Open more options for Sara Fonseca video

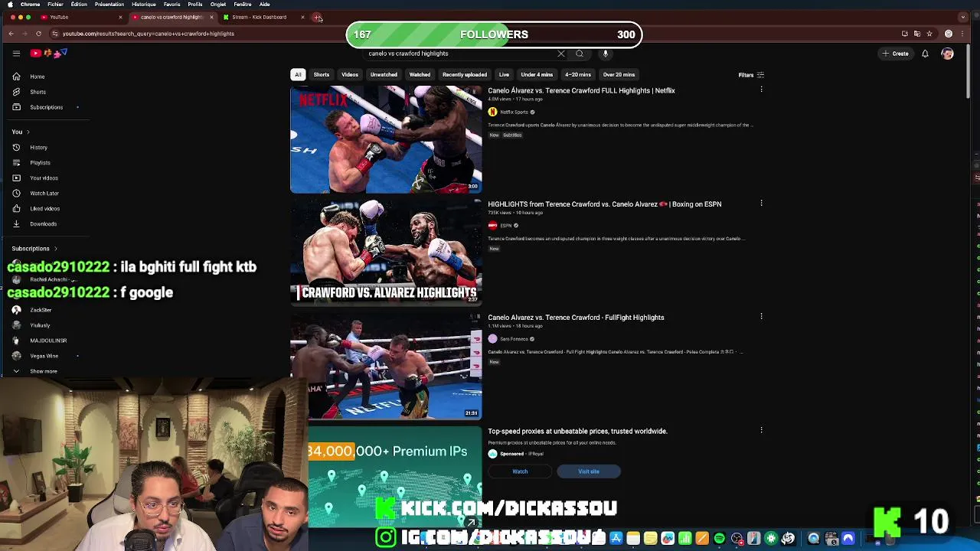click(761, 317)
